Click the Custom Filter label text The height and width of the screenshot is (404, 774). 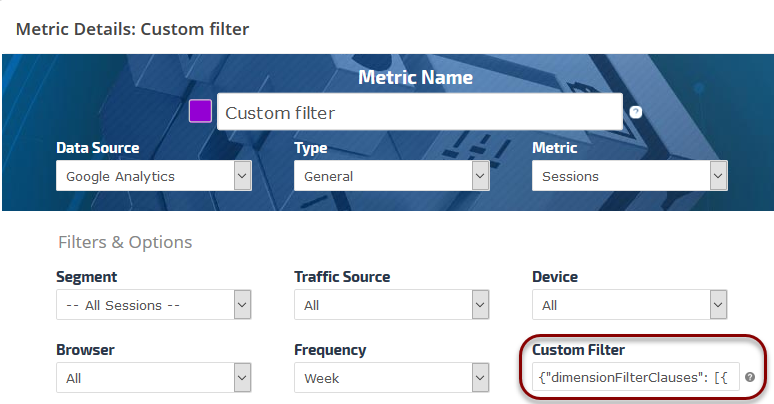pos(578,350)
